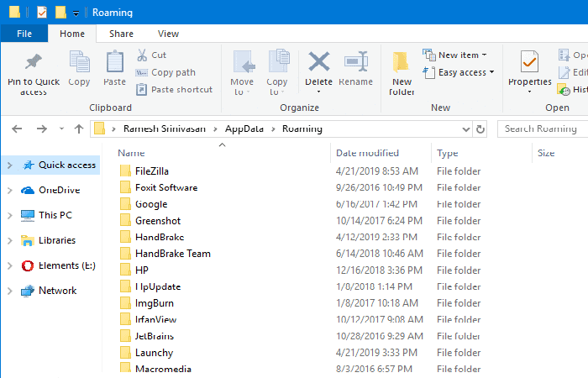Click the Rename icon
The image size is (588, 378).
pos(356,61)
